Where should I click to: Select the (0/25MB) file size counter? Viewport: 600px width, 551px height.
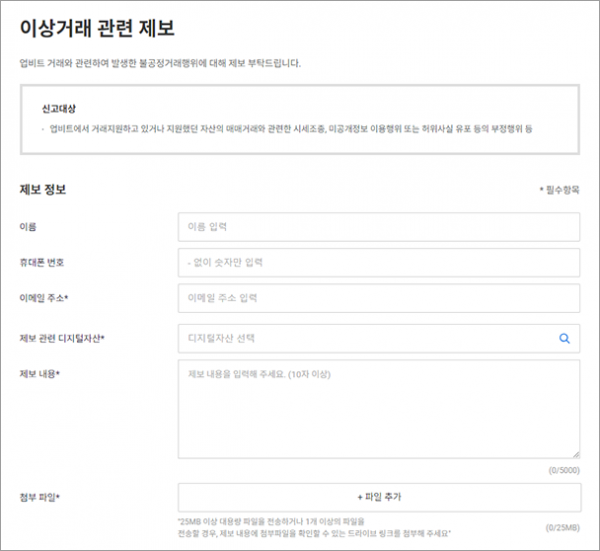click(x=562, y=528)
